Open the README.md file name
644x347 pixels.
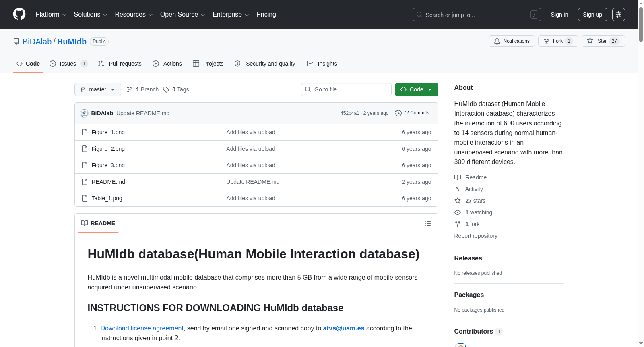[108, 182]
